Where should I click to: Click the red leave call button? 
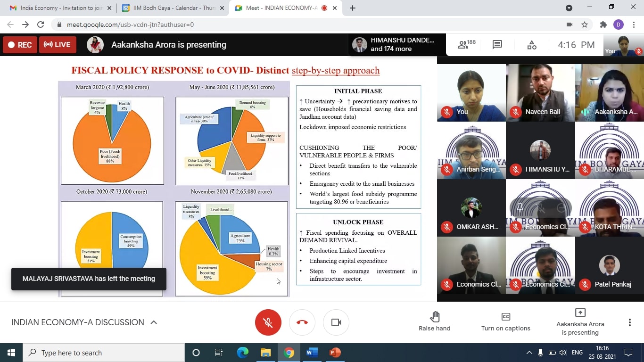click(x=302, y=322)
